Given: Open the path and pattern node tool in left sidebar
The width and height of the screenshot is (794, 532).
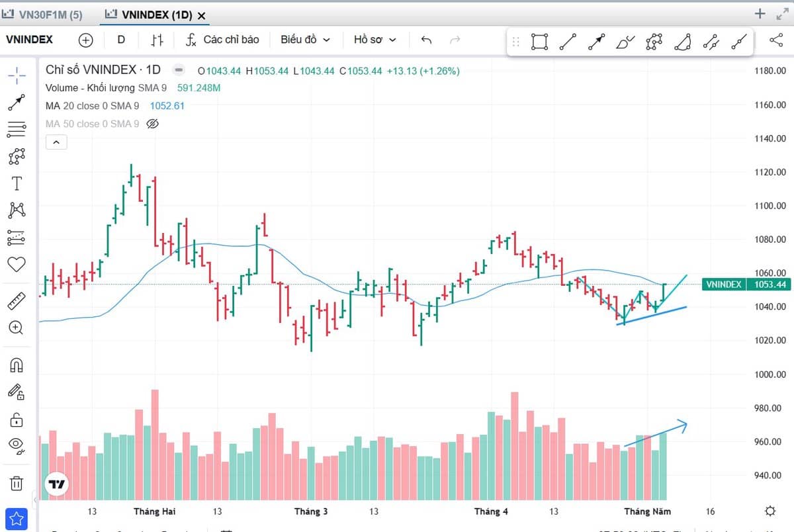Looking at the screenshot, I should coord(17,156).
